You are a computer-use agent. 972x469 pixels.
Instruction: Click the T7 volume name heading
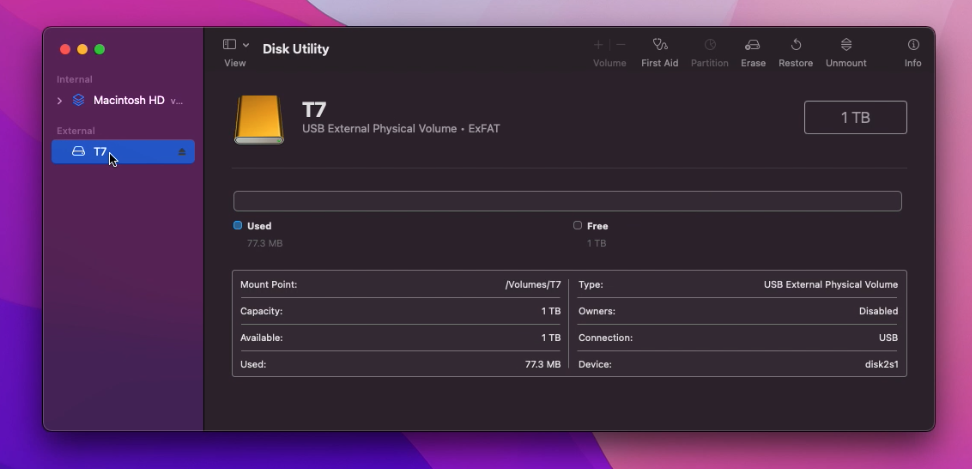pos(314,110)
